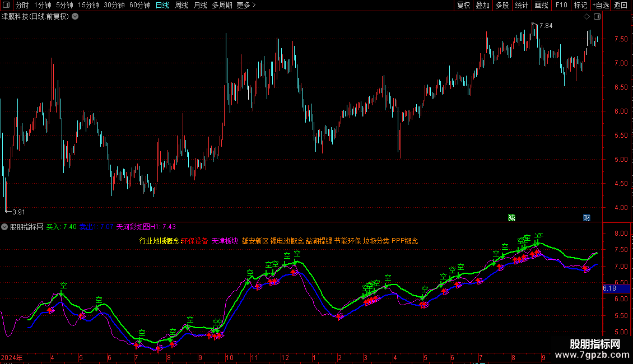The width and height of the screenshot is (633, 364).
Task: Click the 垃圾分类 concept link
Action: click(x=376, y=241)
